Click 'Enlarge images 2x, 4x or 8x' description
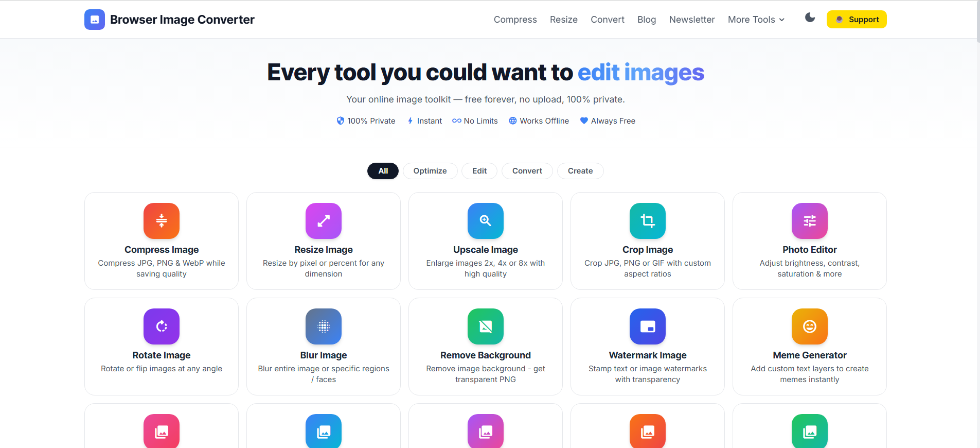980x448 pixels. click(x=486, y=268)
